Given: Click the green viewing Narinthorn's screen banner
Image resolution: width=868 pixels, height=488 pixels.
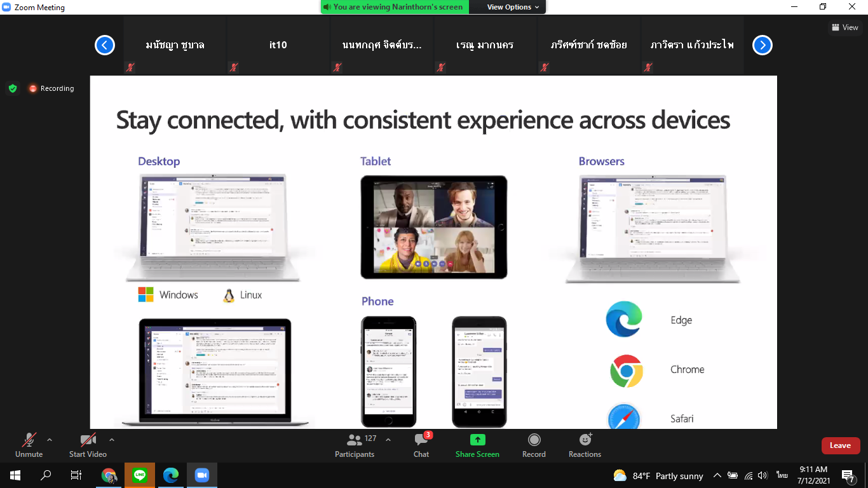Looking at the screenshot, I should (x=395, y=7).
